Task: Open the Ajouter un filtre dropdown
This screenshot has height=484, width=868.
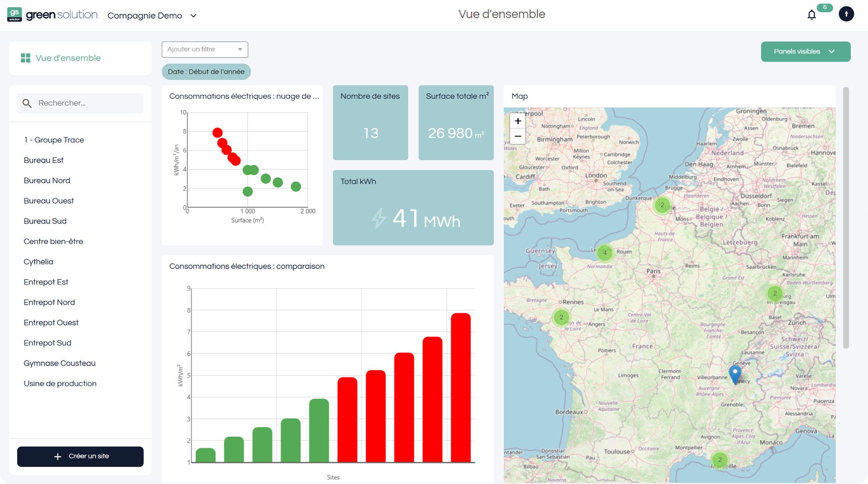Action: point(204,49)
